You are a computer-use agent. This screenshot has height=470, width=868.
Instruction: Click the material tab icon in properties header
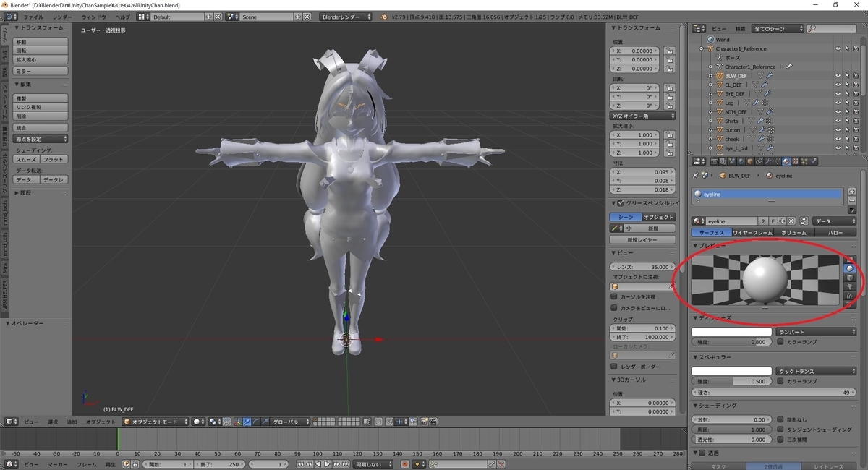click(x=786, y=161)
